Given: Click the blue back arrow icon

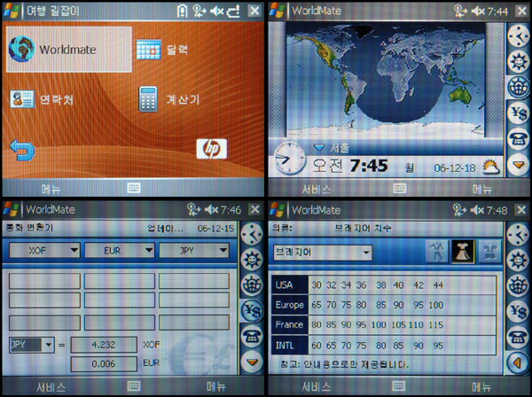Looking at the screenshot, I should pyautogui.click(x=21, y=150).
